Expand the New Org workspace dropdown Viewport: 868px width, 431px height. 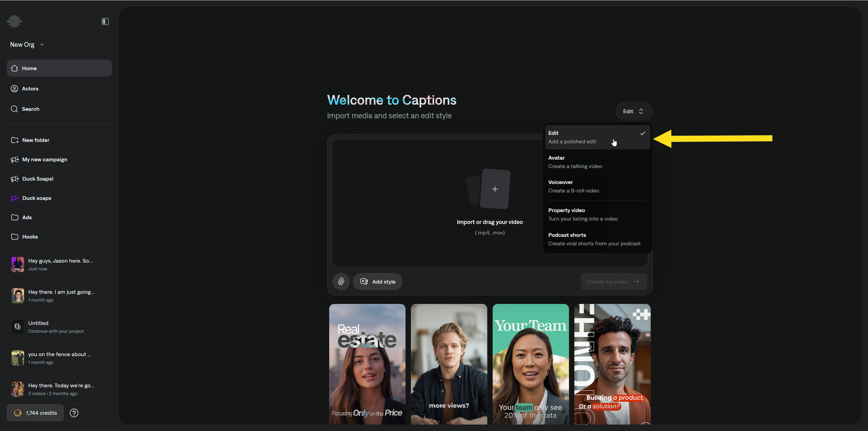(x=27, y=44)
